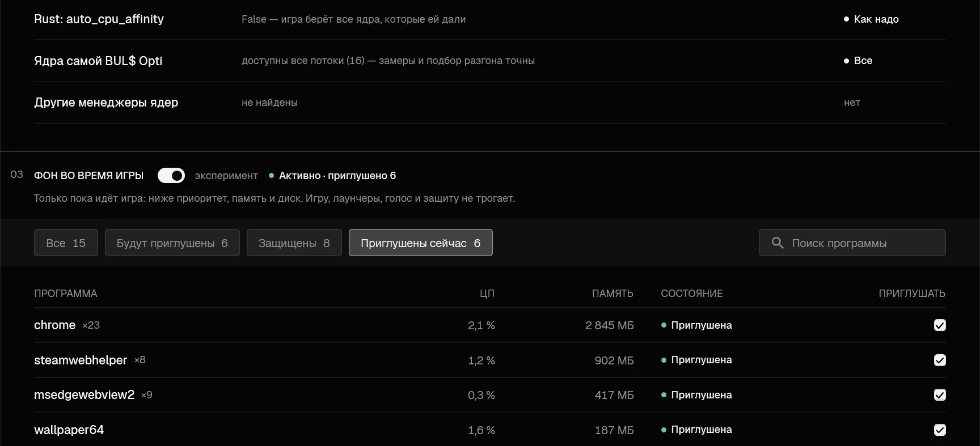Sort by the 'ПРОГРАММА' column header
980x446 pixels.
click(66, 294)
